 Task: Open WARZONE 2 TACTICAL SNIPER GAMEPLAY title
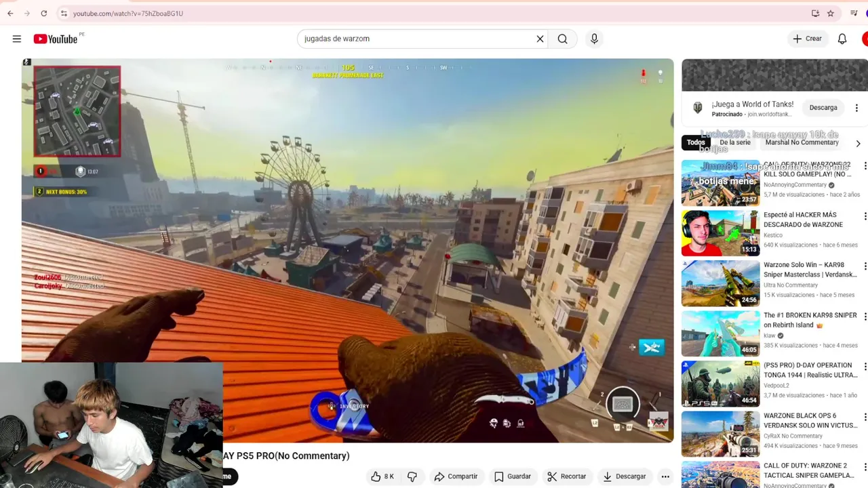pos(810,470)
